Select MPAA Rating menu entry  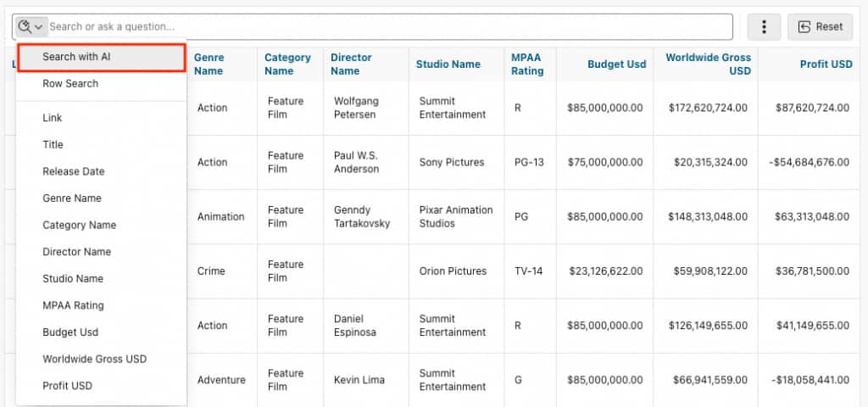74,305
